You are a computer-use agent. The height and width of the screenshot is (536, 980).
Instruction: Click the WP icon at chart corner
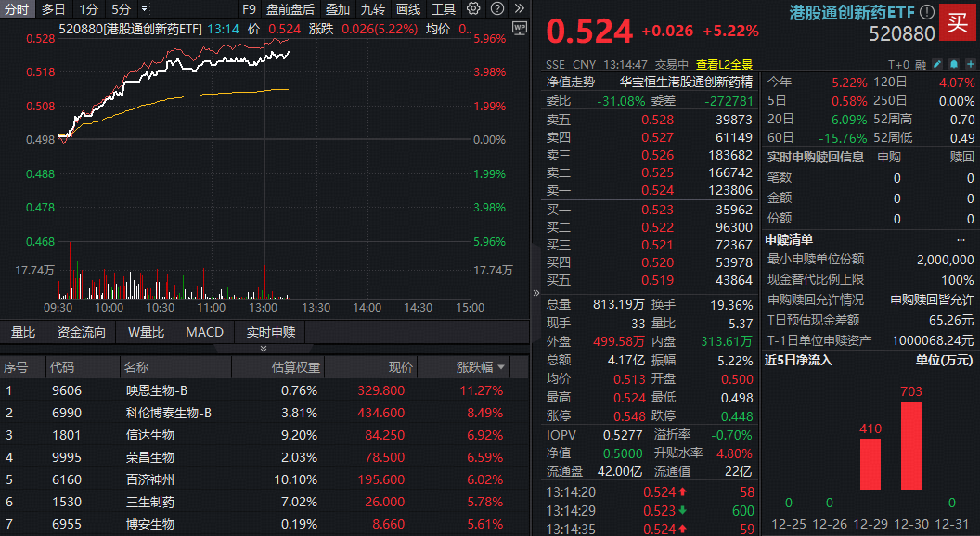519,28
